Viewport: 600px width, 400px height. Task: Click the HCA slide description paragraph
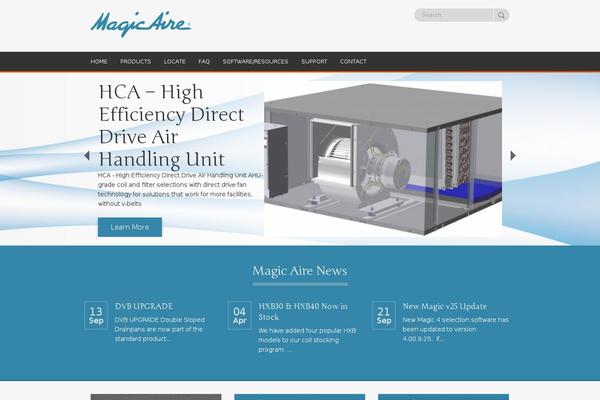click(x=181, y=189)
